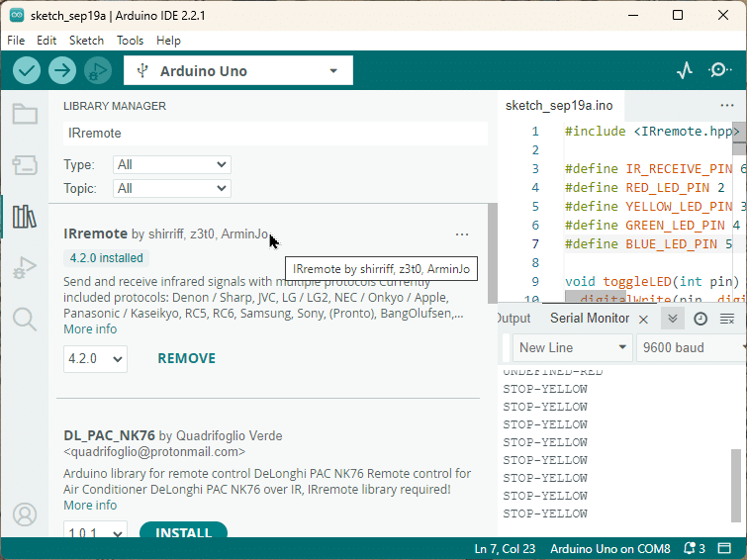The width and height of the screenshot is (747, 560).
Task: Click the Upload arrow button
Action: point(62,70)
